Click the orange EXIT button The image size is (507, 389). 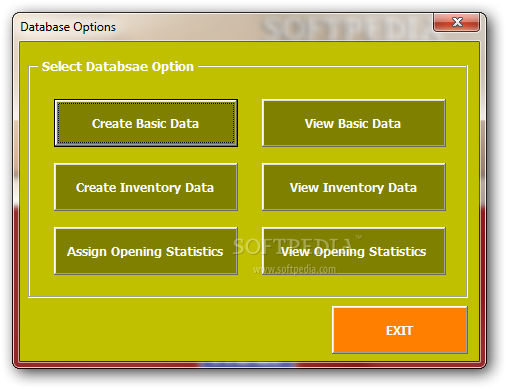[400, 330]
